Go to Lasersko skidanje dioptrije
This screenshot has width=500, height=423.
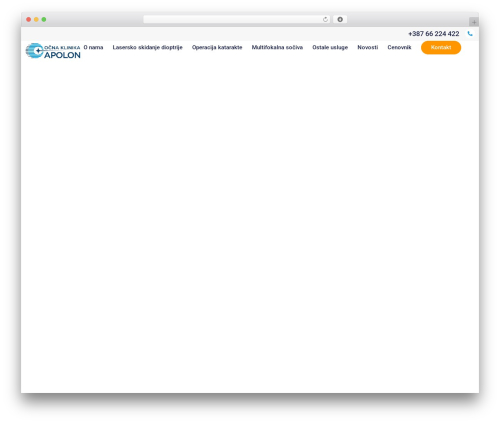point(147,47)
